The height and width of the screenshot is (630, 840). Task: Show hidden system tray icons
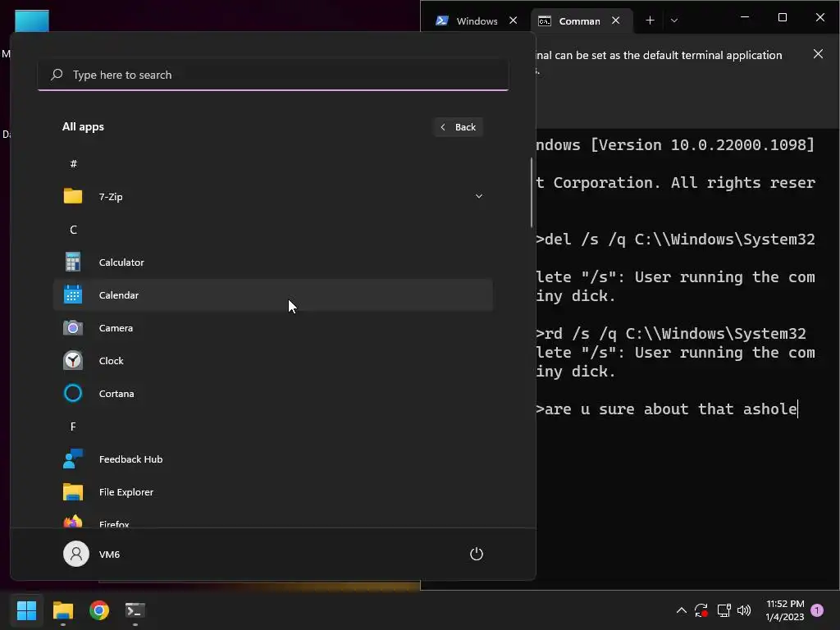coord(681,609)
